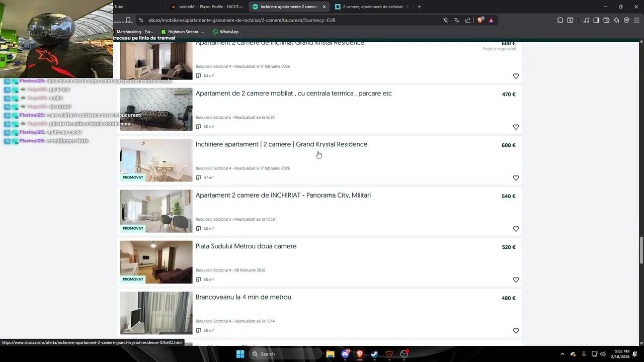Open the Brave VPN shield icon

[626, 20]
